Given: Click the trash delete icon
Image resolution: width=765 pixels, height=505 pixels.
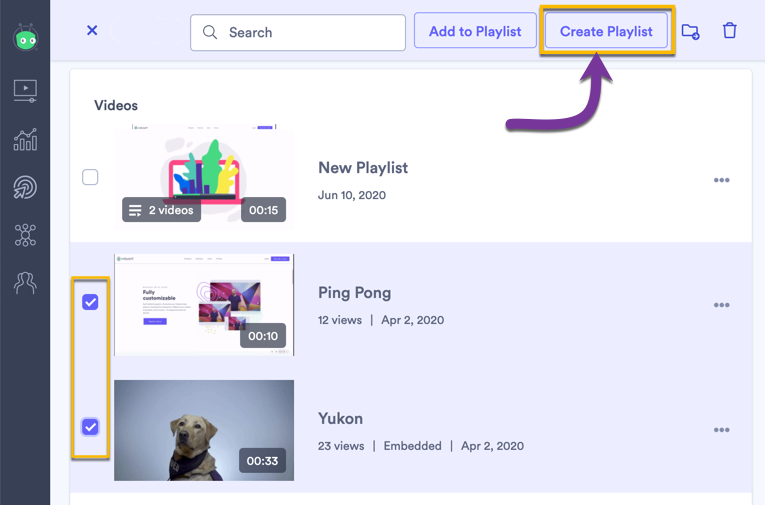Looking at the screenshot, I should (x=729, y=31).
